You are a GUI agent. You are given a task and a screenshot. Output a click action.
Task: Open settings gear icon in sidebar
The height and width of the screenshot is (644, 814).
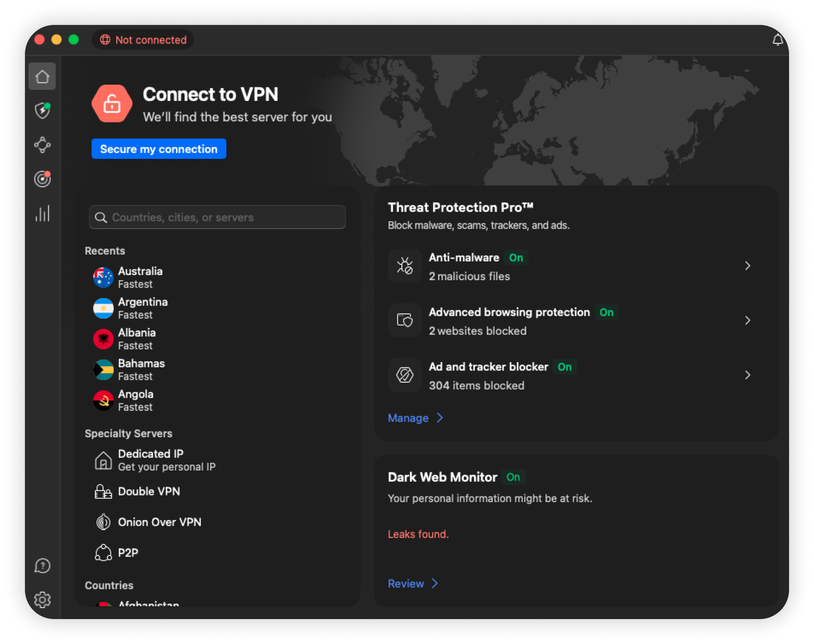point(42,600)
